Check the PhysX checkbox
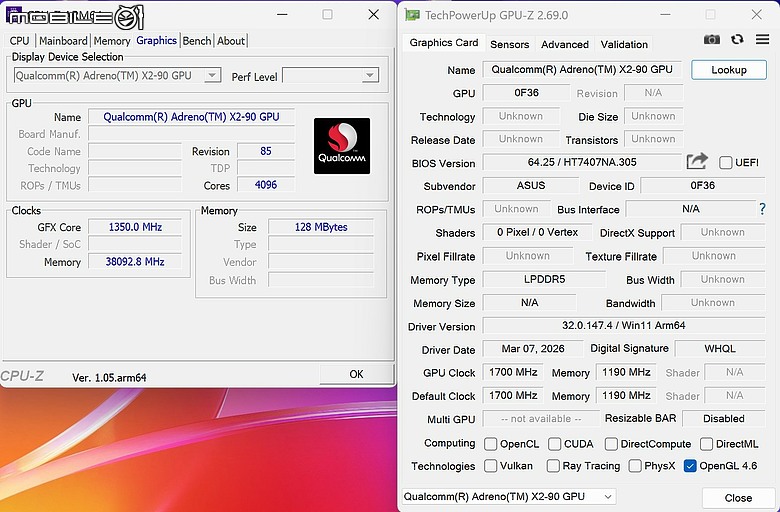Viewport: 780px width, 512px height. (635, 466)
